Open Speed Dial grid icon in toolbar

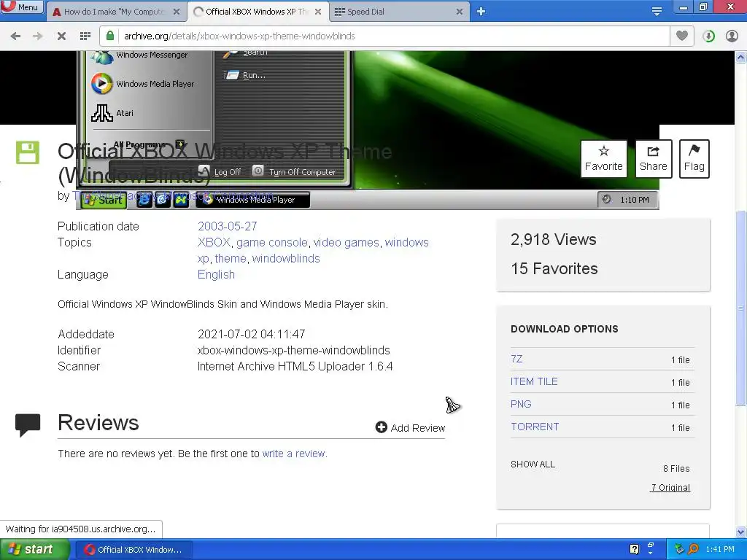pos(85,36)
